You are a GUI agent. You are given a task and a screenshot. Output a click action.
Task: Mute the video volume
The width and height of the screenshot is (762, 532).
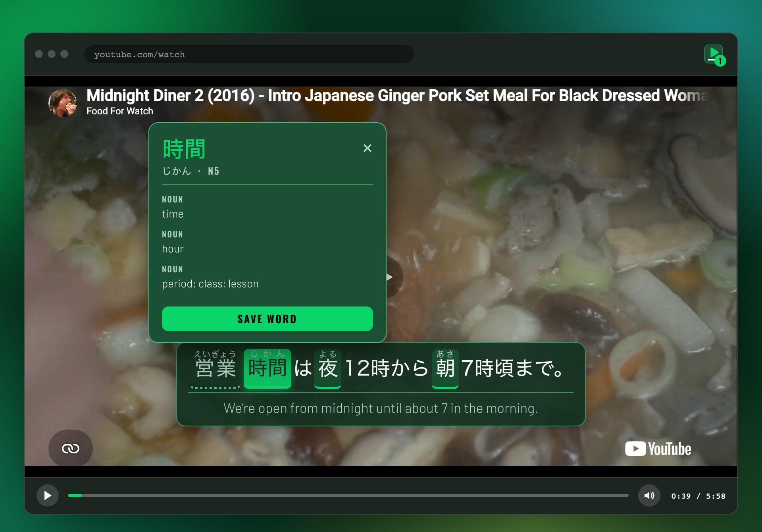pos(649,495)
